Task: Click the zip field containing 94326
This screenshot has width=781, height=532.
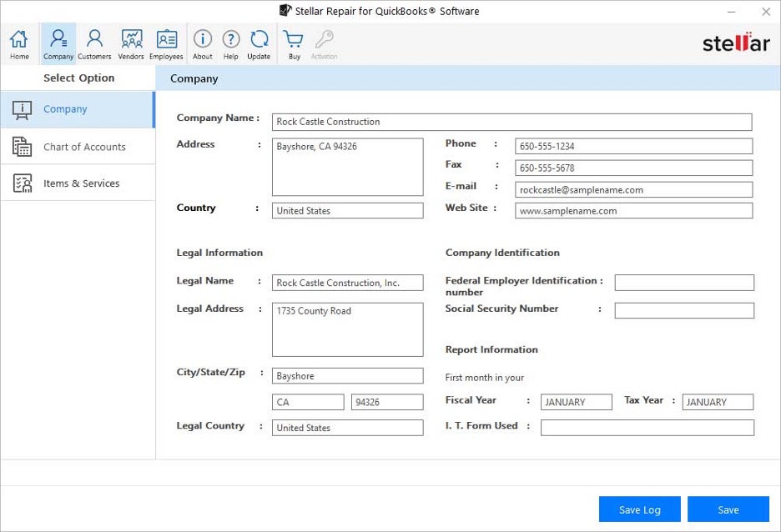Action: [x=387, y=402]
